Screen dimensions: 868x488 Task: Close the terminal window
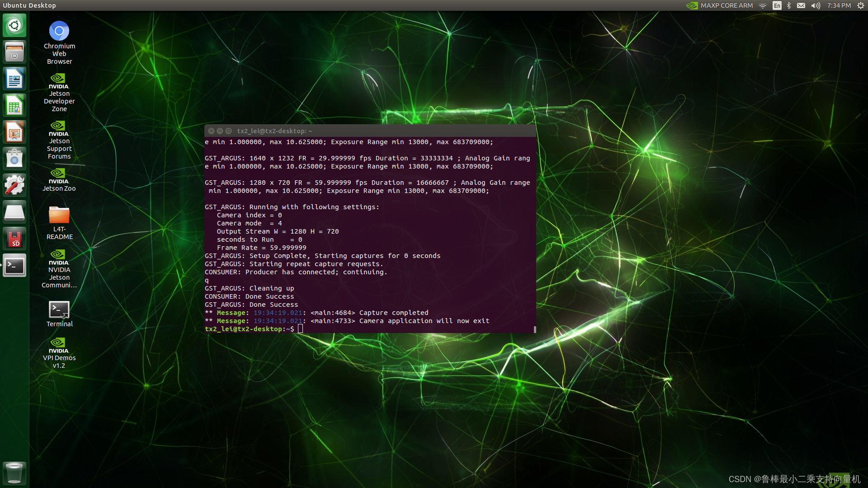pos(211,131)
